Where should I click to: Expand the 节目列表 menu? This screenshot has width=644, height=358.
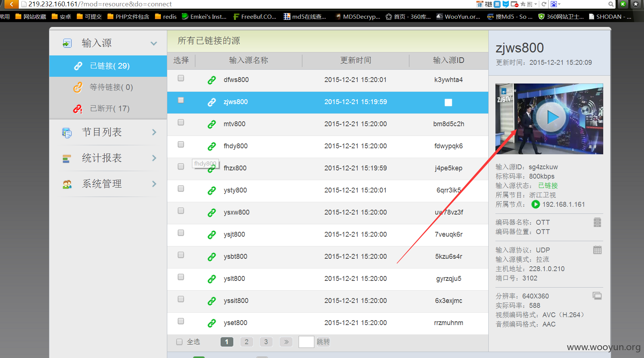pyautogui.click(x=108, y=132)
